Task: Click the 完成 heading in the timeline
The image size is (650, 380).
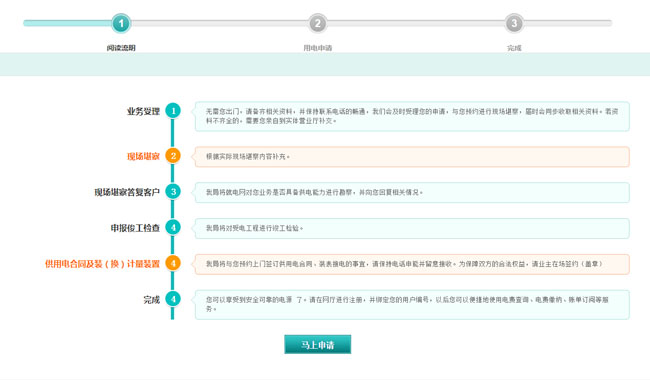Action: (x=152, y=300)
